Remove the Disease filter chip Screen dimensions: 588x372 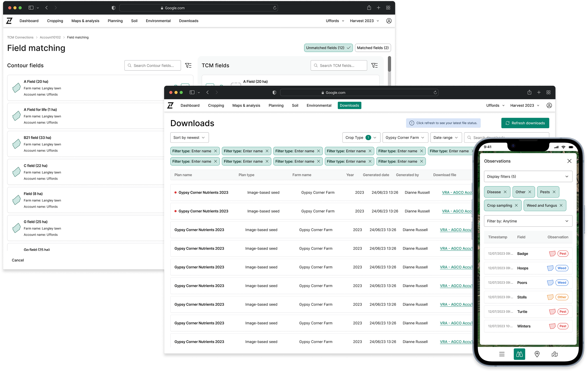click(505, 192)
